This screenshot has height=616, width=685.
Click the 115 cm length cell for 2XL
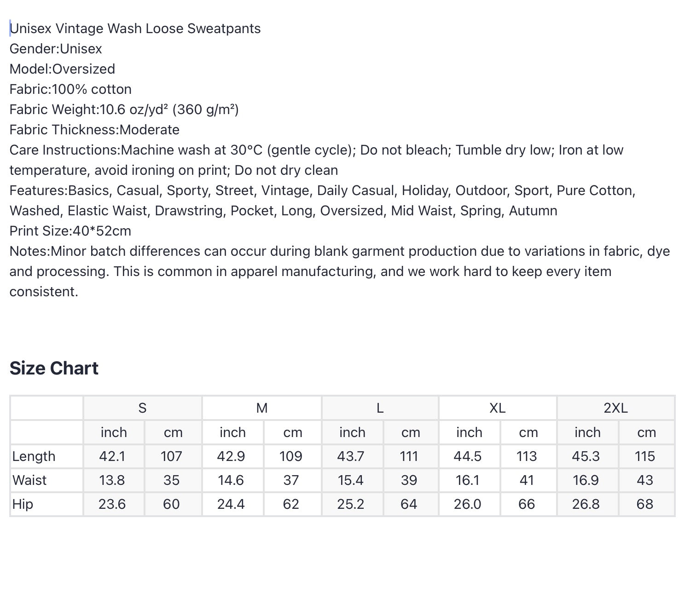(645, 456)
